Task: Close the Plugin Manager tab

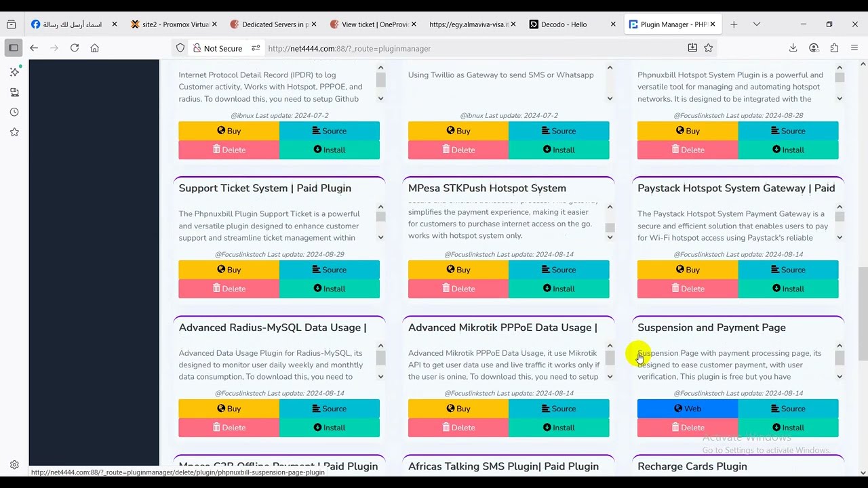Action: pyautogui.click(x=713, y=24)
